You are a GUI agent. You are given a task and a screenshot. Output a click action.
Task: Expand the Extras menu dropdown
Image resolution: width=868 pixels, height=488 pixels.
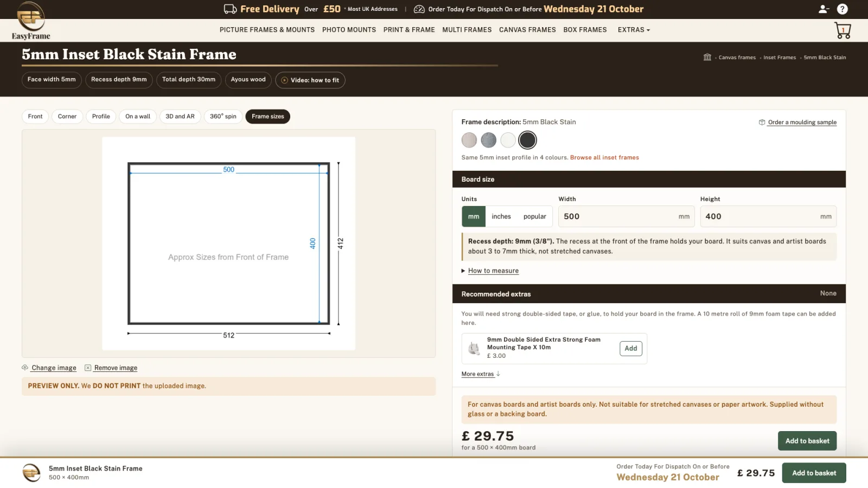click(634, 30)
